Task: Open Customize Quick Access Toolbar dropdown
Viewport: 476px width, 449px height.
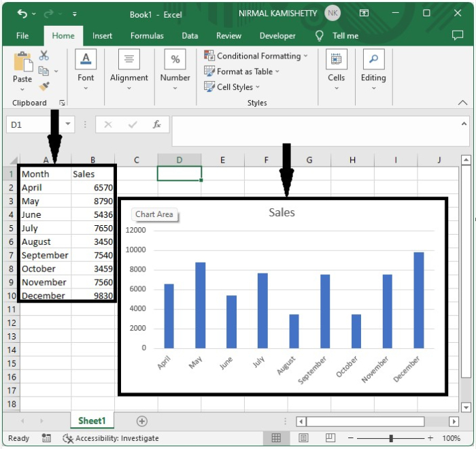Action: [x=75, y=14]
